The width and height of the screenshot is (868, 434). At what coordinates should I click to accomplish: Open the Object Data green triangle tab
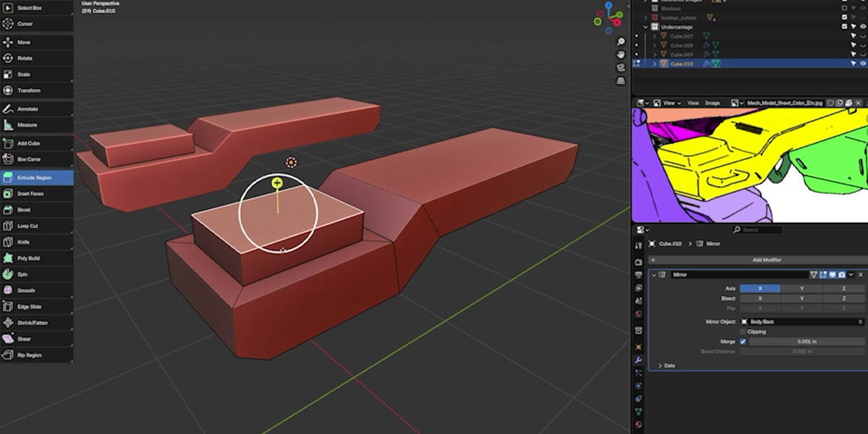[x=638, y=411]
